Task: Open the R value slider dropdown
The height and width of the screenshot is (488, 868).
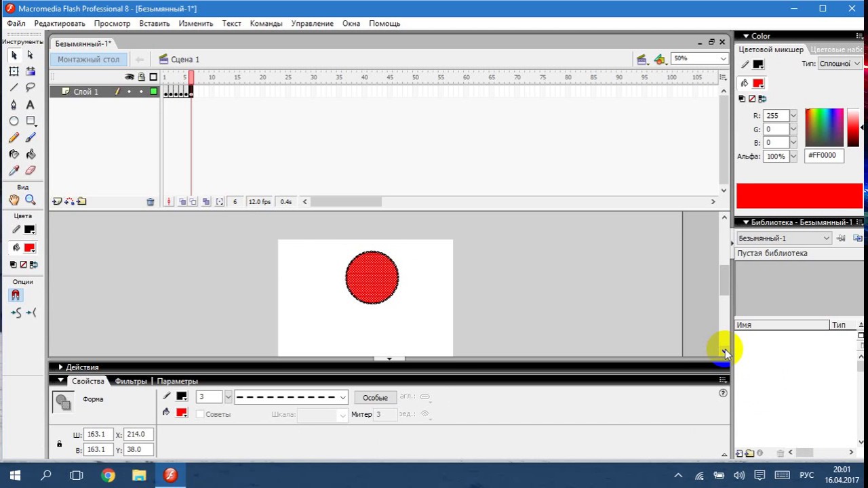Action: click(x=793, y=116)
